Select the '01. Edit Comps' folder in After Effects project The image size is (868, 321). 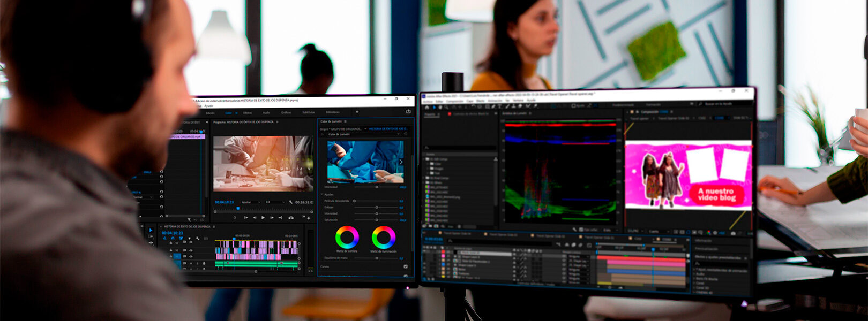pos(439,159)
